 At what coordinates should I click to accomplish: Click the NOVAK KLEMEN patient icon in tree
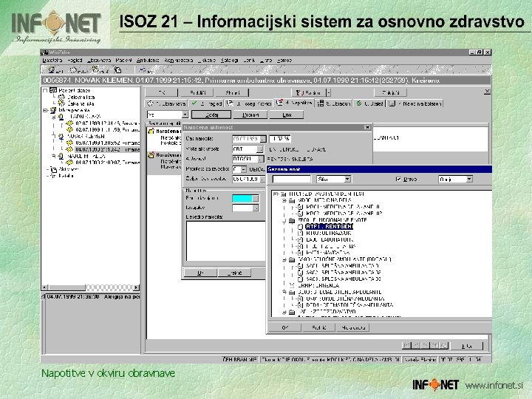(61, 137)
